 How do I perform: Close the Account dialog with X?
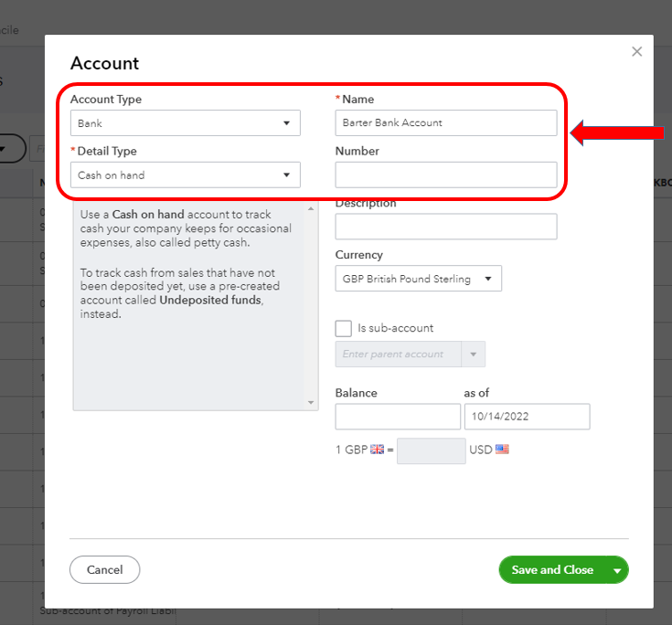point(637,51)
